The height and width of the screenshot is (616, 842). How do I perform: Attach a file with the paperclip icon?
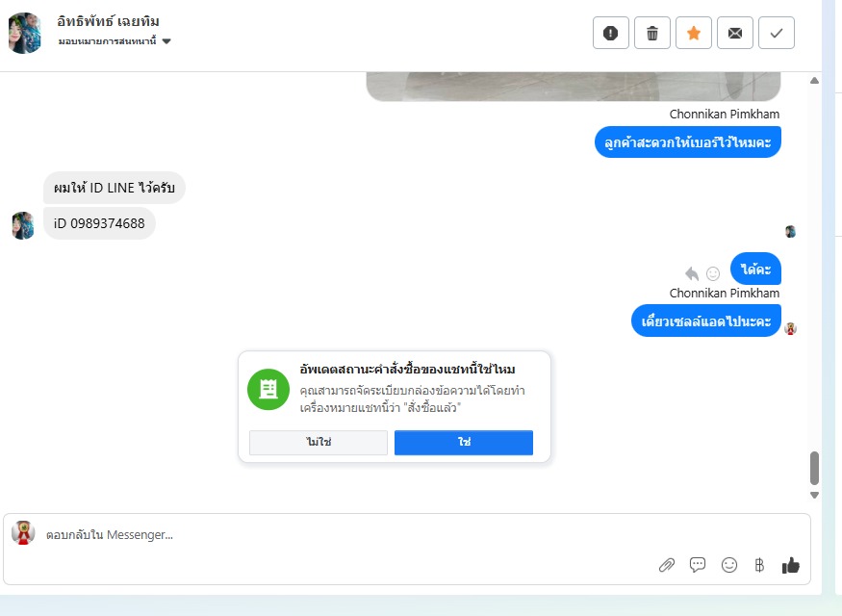(667, 565)
